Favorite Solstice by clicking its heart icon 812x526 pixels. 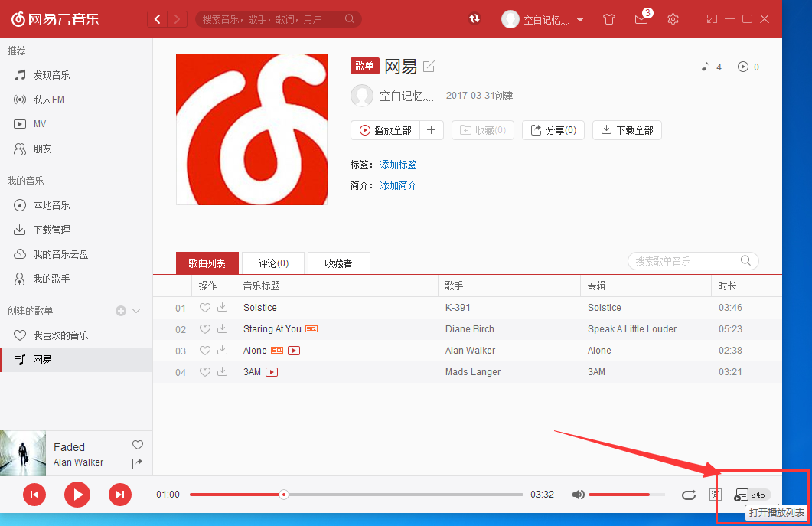click(x=204, y=307)
